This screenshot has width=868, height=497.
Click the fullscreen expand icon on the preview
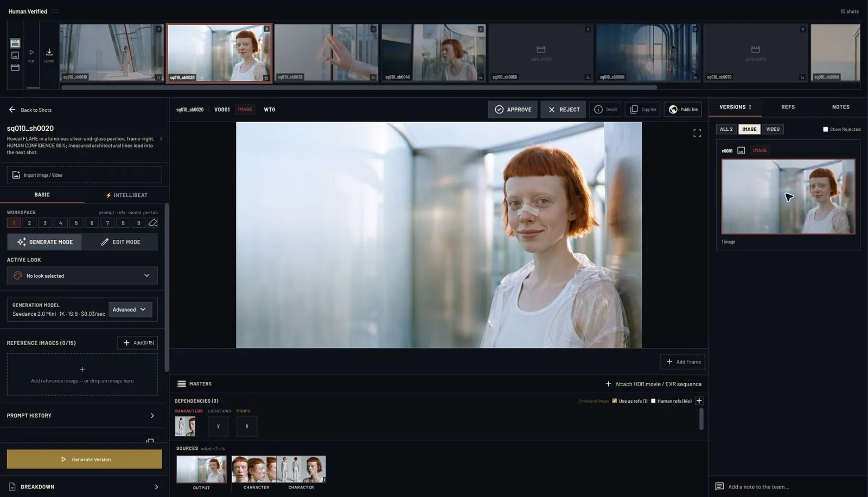[x=697, y=132]
